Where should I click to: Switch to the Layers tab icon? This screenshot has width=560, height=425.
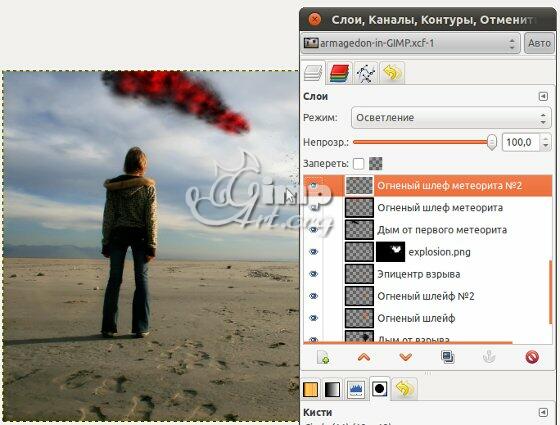(313, 73)
